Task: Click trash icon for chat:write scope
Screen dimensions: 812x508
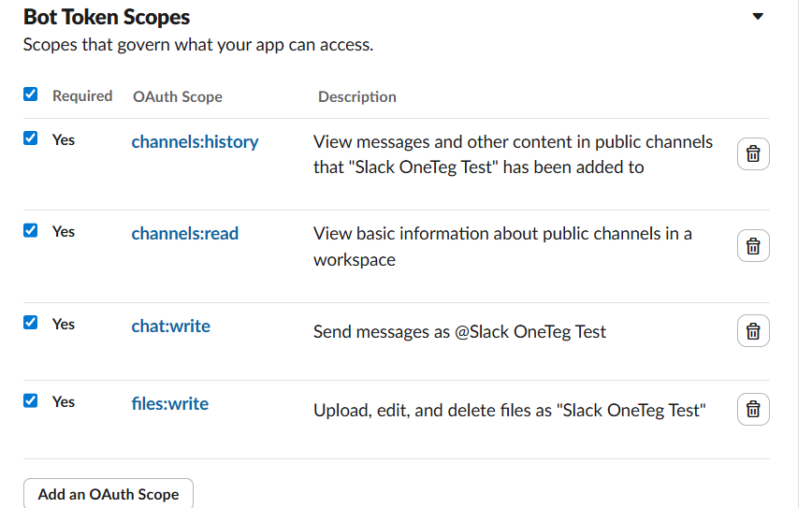Action: tap(753, 331)
